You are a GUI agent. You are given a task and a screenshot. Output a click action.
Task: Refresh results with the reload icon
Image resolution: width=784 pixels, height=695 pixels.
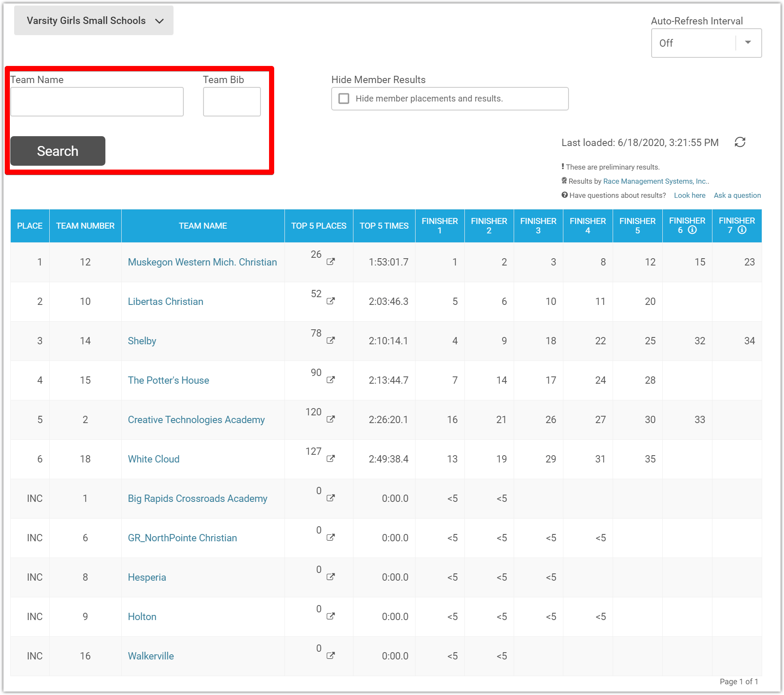pyautogui.click(x=740, y=142)
